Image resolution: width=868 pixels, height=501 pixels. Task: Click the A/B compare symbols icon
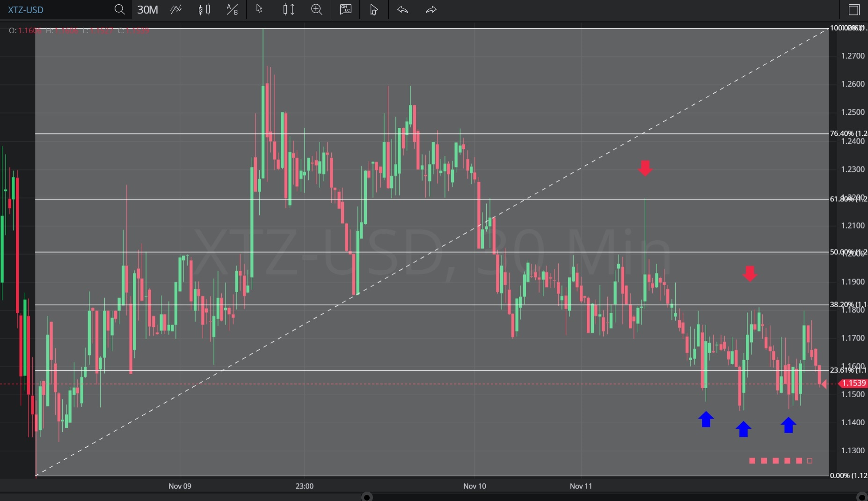pos(232,9)
